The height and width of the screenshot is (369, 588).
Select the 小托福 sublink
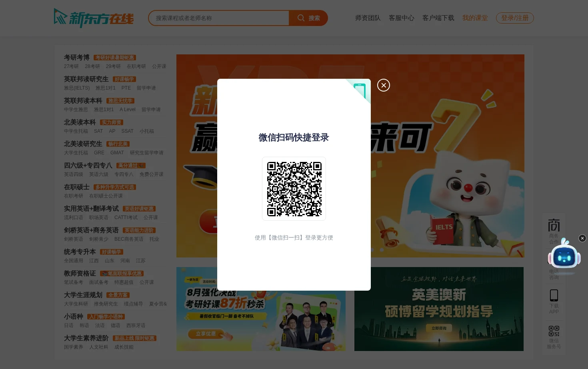coord(147,131)
